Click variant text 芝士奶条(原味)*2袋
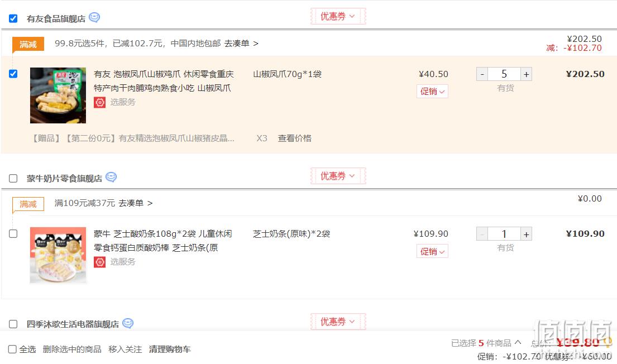This screenshot has width=617, height=364. click(x=291, y=234)
